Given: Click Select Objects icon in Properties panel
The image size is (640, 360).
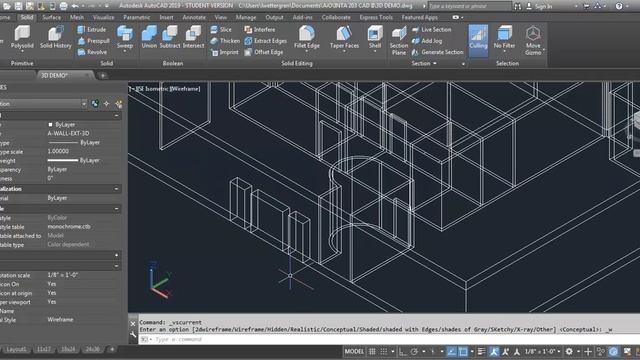Looking at the screenshot, I should [x=107, y=104].
